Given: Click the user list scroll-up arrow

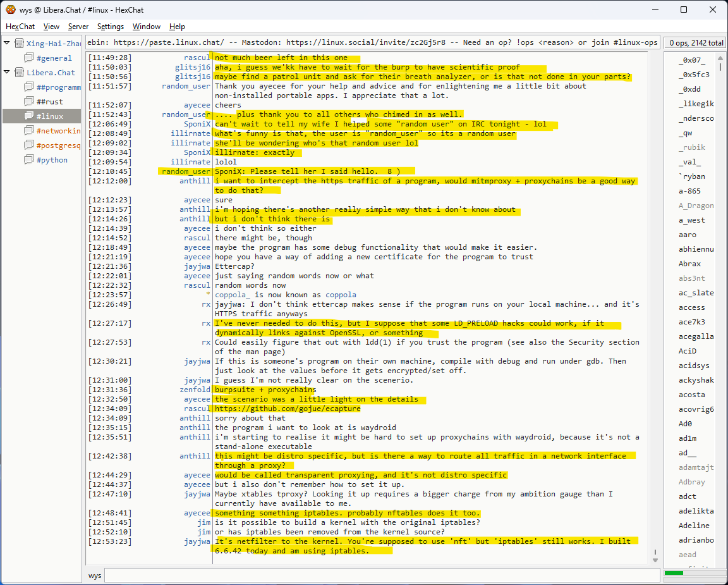Looking at the screenshot, I should (720, 58).
